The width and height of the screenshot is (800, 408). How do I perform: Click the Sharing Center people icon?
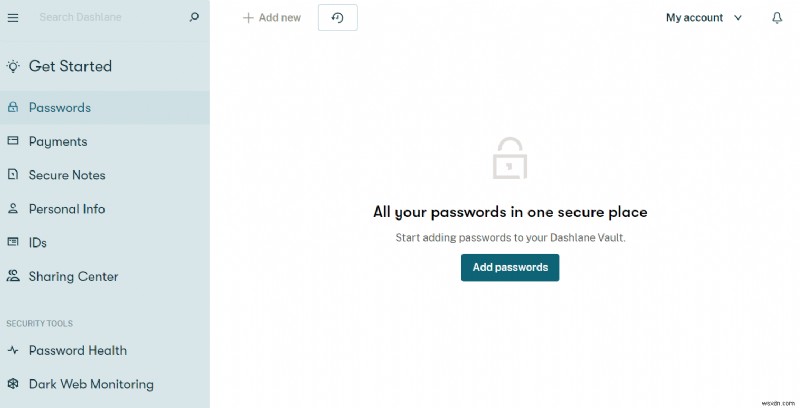pos(13,276)
